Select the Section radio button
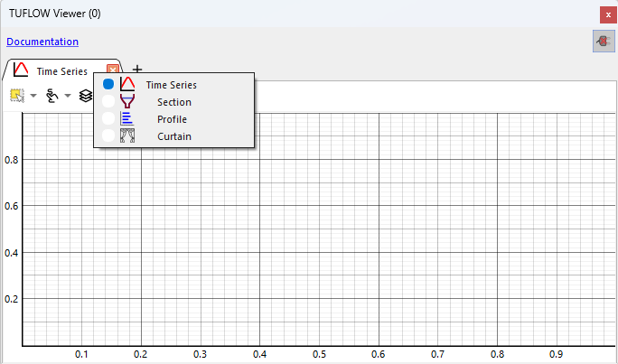The height and width of the screenshot is (364, 618). (x=108, y=102)
